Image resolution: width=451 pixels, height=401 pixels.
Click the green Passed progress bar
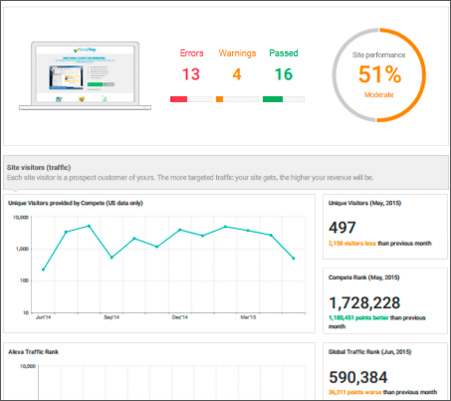click(x=284, y=99)
